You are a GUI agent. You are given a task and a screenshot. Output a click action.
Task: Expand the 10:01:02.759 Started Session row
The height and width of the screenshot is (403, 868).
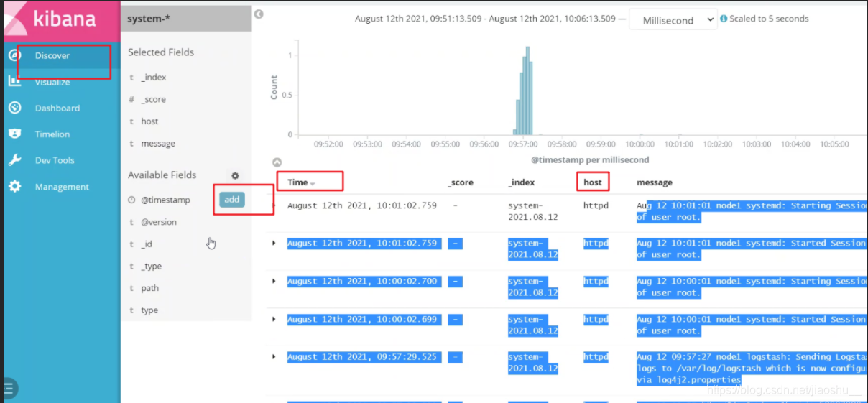click(274, 243)
